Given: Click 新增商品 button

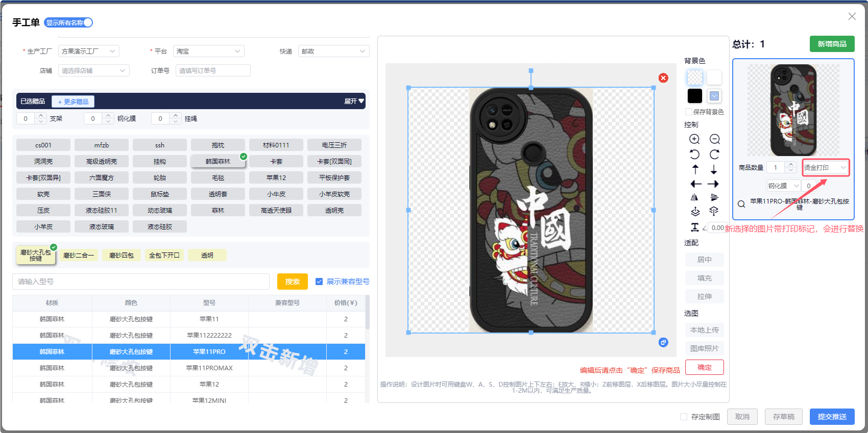Looking at the screenshot, I should pyautogui.click(x=832, y=44).
